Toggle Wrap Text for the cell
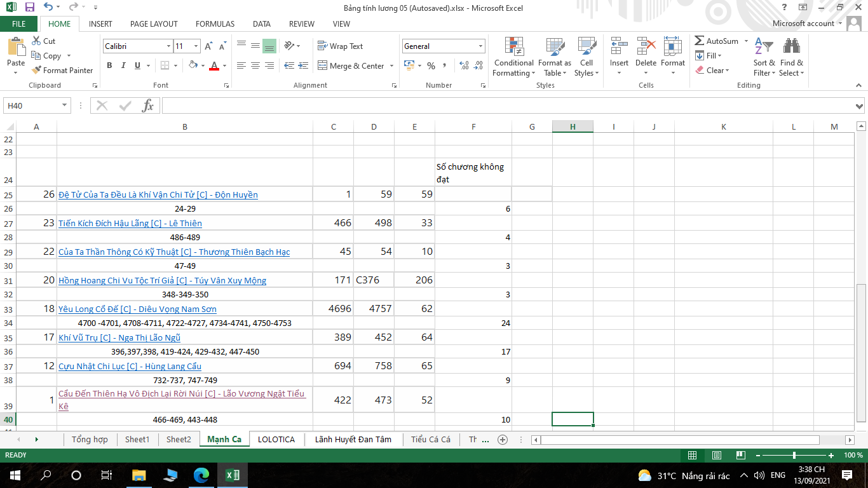This screenshot has height=488, width=868. [340, 46]
